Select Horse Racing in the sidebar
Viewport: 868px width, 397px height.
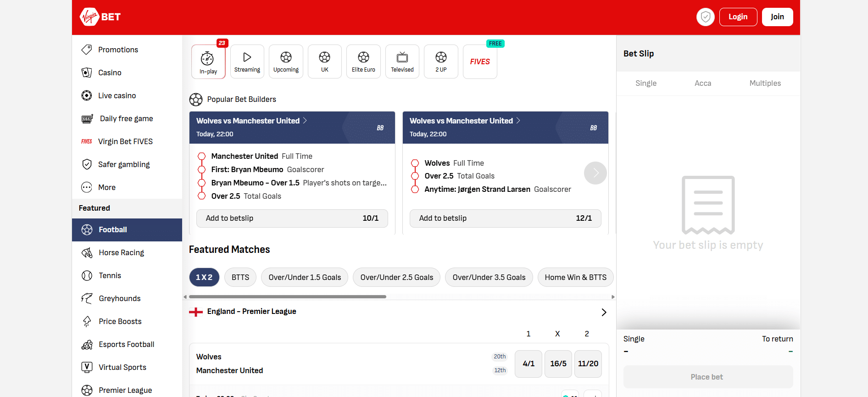(x=127, y=253)
